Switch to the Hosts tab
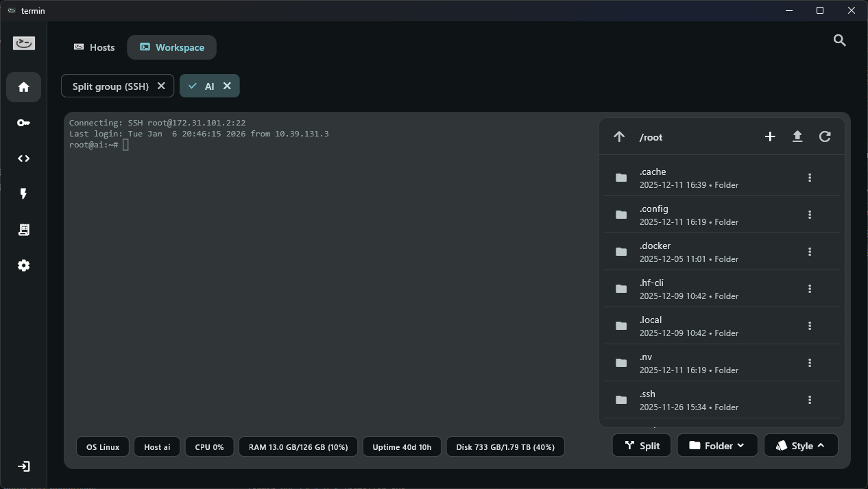This screenshot has width=868, height=489. (94, 47)
